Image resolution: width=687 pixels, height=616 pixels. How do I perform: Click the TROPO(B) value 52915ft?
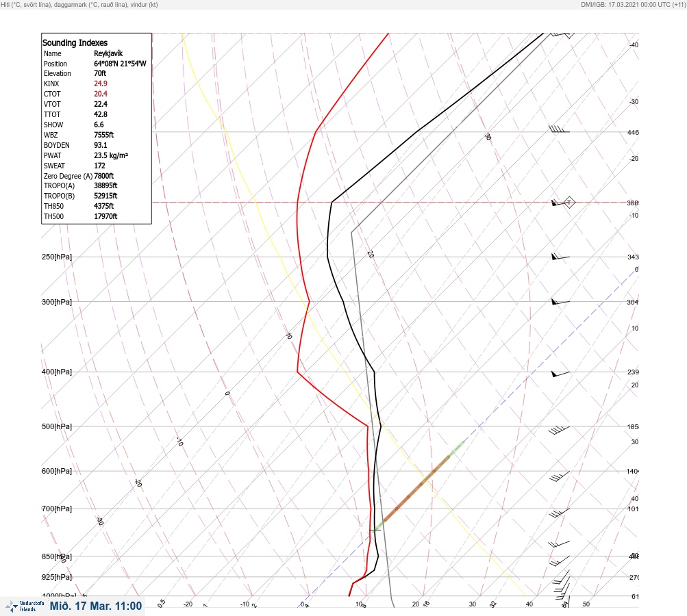pos(105,196)
